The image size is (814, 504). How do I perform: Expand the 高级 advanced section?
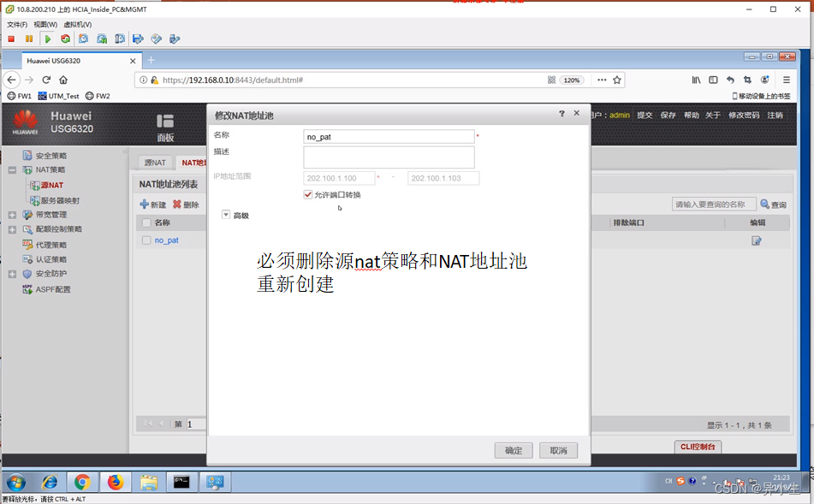(226, 216)
